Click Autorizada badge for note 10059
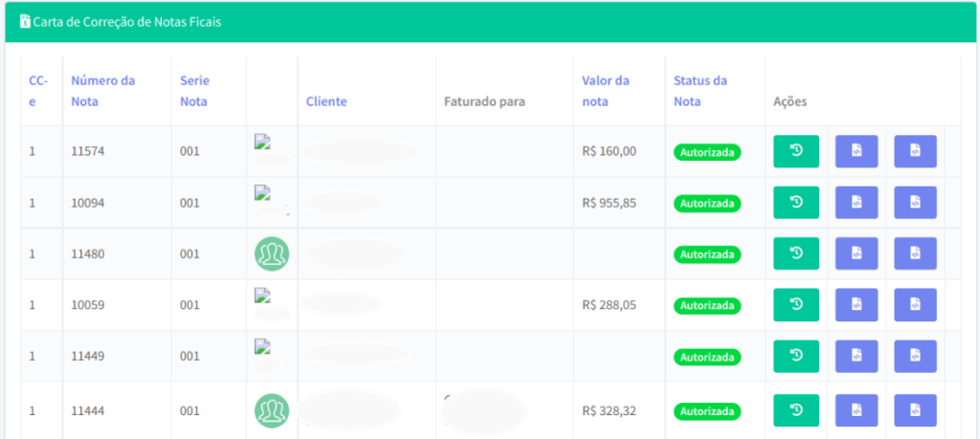 [x=707, y=306]
